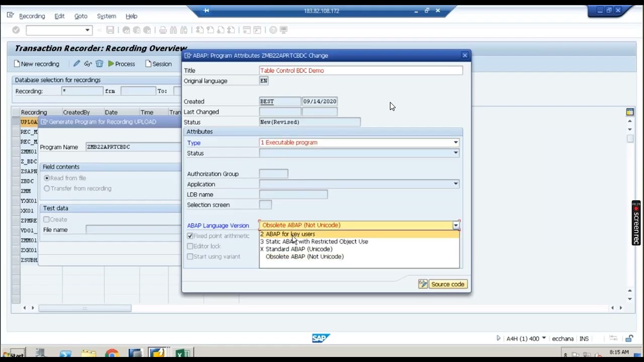The image size is (644, 362).
Task: Click the Find binoculars icon
Action: point(173,30)
